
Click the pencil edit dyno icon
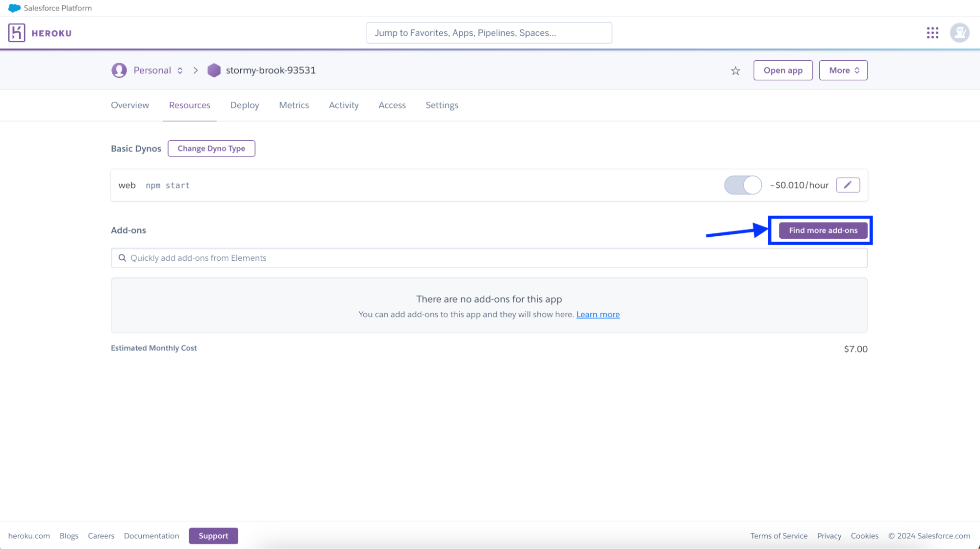pyautogui.click(x=848, y=185)
